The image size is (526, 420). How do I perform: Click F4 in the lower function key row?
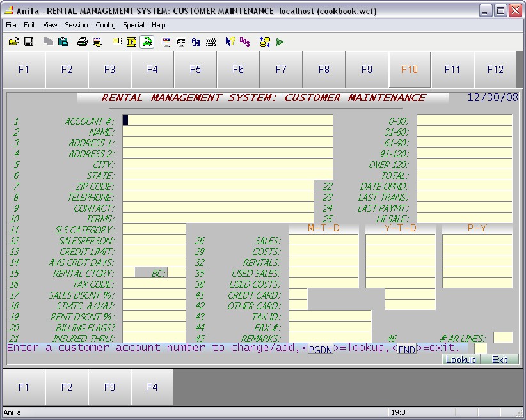tap(152, 387)
